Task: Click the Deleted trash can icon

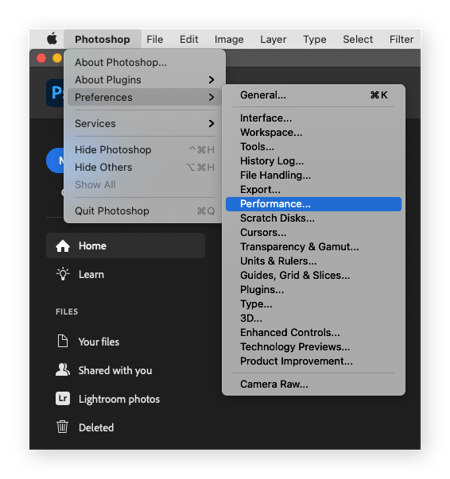Action: [x=62, y=427]
